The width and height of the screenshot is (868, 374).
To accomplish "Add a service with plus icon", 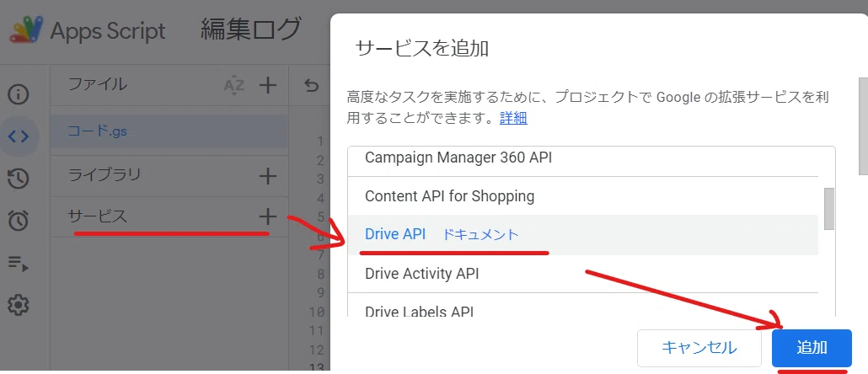I will 268,216.
